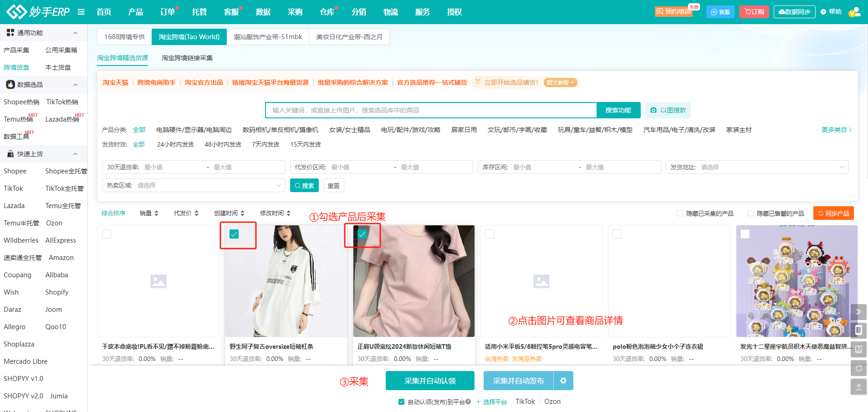This screenshot has width=868, height=412.
Task: Click the camera 以图搜款 button
Action: [668, 110]
